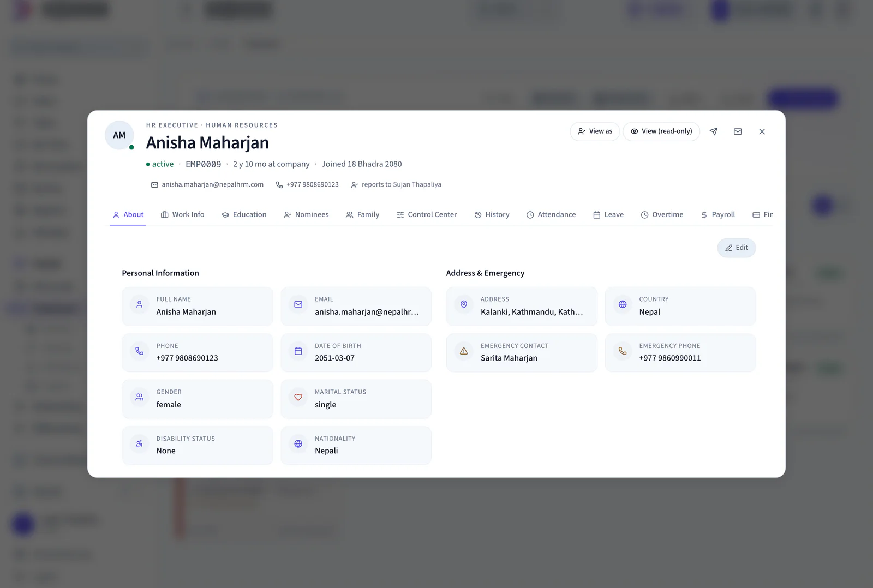
Task: Close the employee profile dialog
Action: click(762, 131)
